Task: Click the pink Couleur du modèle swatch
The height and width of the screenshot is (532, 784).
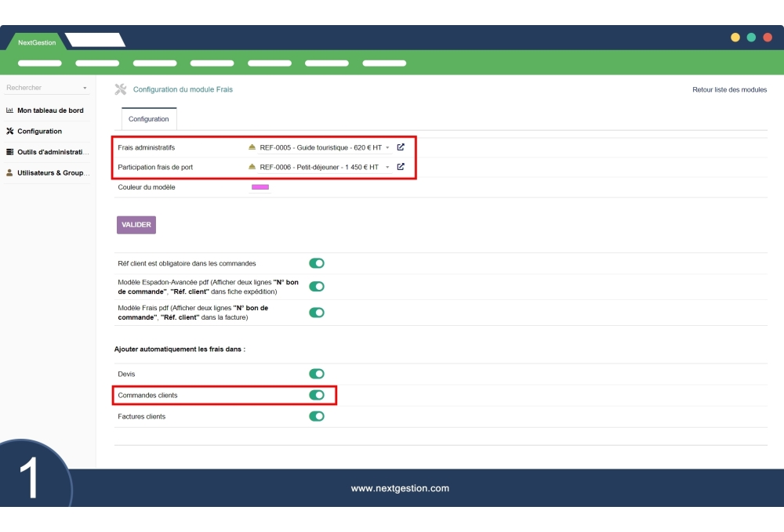Action: [260, 187]
